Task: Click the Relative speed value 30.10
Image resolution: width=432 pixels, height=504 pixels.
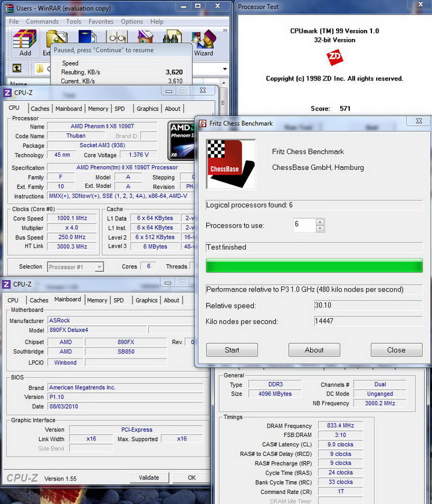Action: [x=368, y=305]
